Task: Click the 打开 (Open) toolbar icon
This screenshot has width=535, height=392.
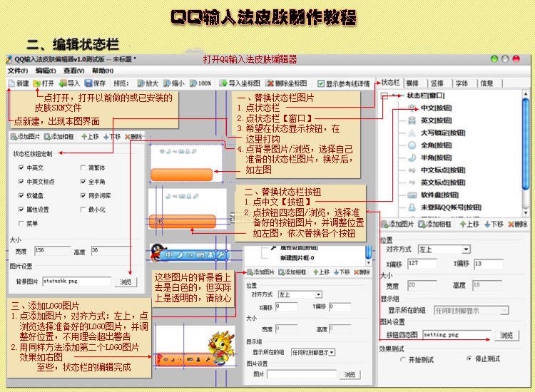Action: pyautogui.click(x=37, y=83)
